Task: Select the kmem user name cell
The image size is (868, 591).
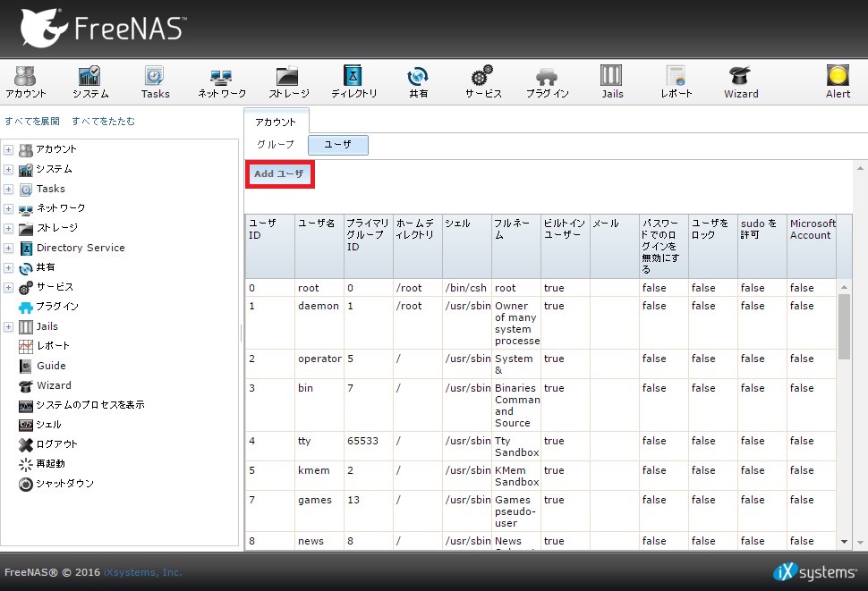Action: pyautogui.click(x=319, y=476)
